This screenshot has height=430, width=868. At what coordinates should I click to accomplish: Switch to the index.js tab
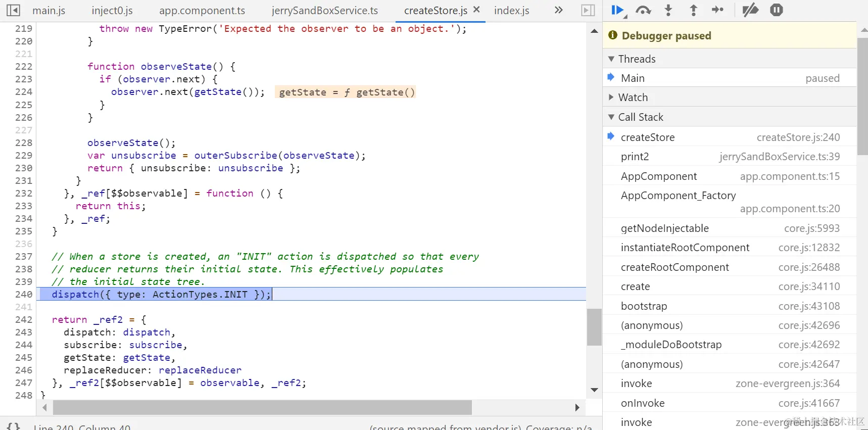(512, 11)
